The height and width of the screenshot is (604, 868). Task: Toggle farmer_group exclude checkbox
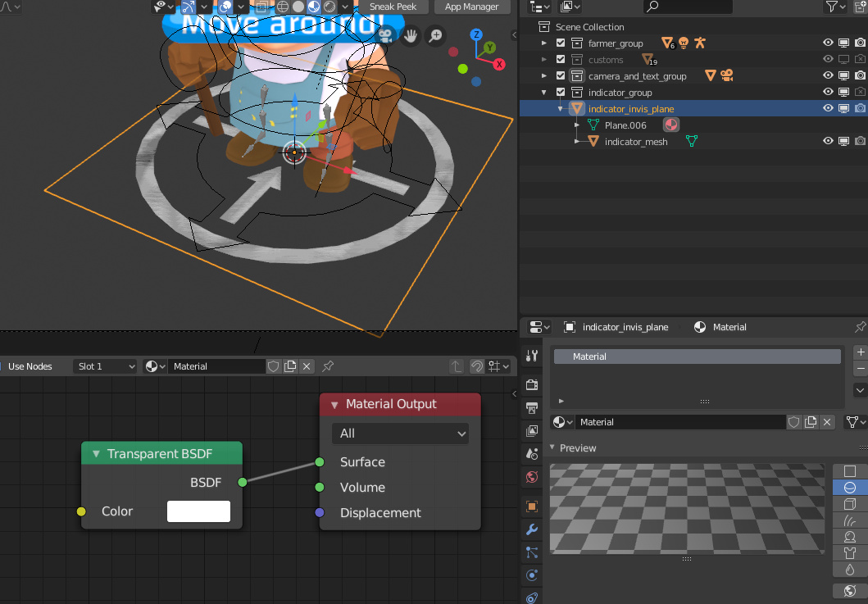tap(561, 43)
